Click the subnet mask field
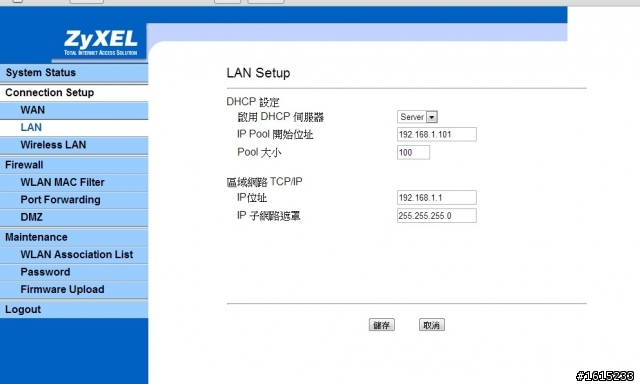 [x=436, y=215]
